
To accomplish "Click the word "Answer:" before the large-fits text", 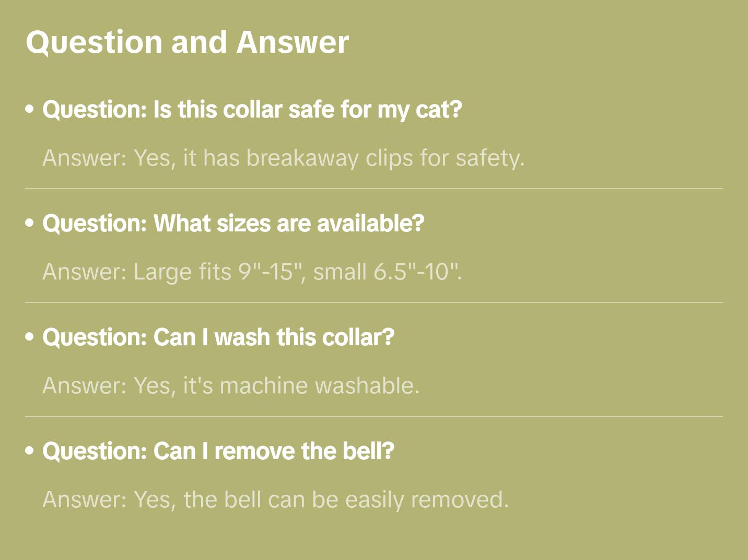I will point(85,272).
